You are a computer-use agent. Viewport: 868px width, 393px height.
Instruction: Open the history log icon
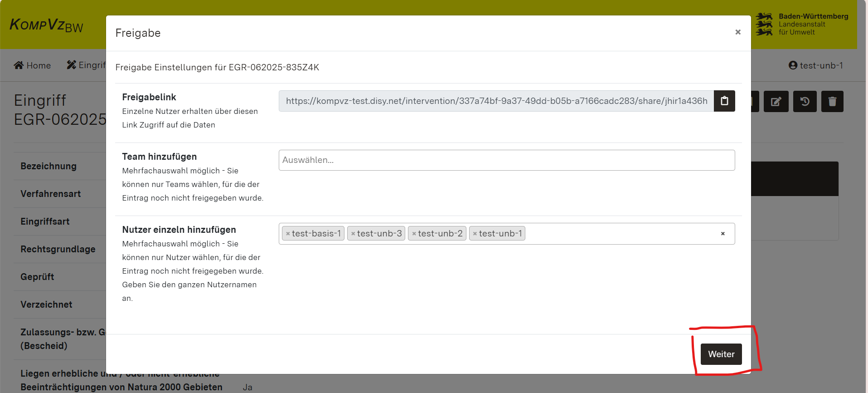coord(805,101)
